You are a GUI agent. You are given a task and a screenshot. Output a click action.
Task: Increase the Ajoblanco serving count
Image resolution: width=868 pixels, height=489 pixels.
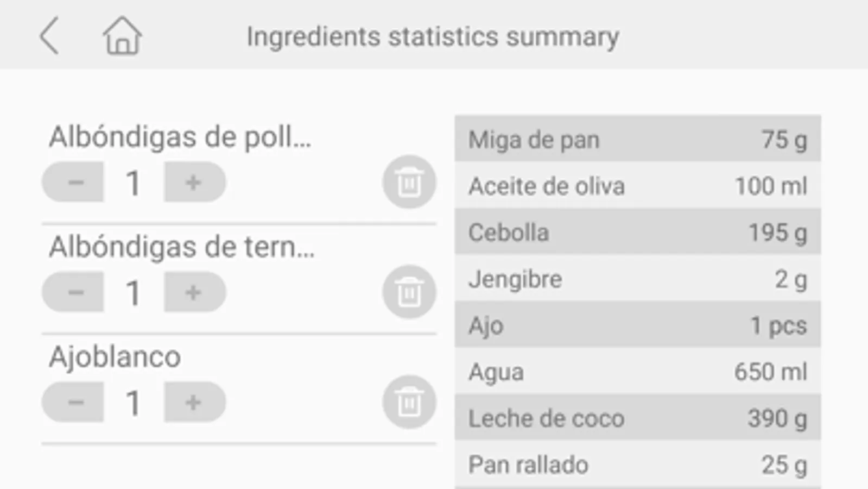click(193, 402)
